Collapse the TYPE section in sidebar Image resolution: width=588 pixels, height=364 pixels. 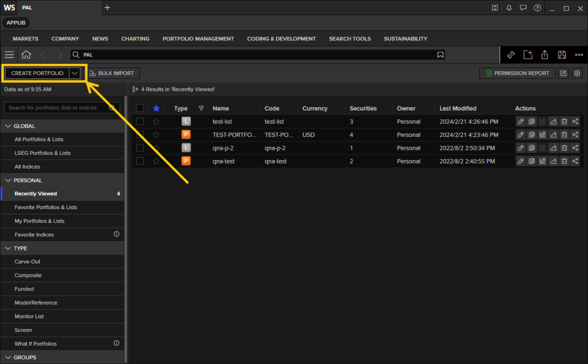pos(8,248)
